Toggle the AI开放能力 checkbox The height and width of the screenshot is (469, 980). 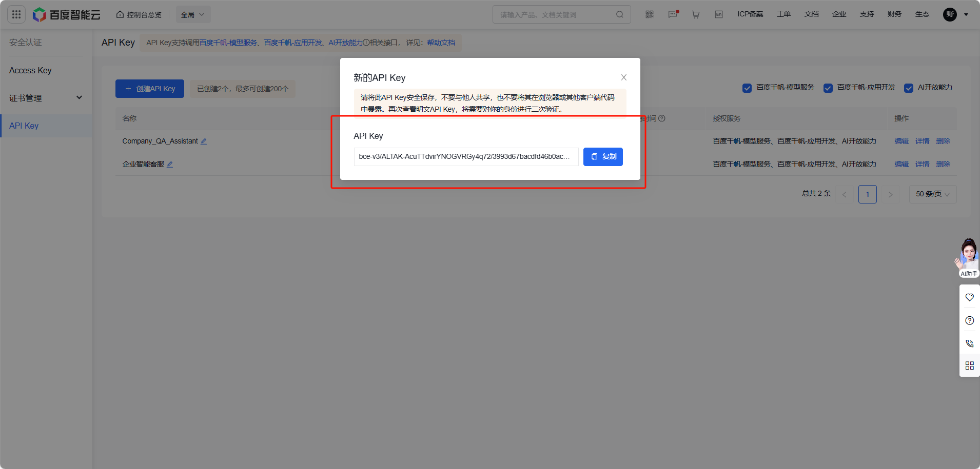908,88
